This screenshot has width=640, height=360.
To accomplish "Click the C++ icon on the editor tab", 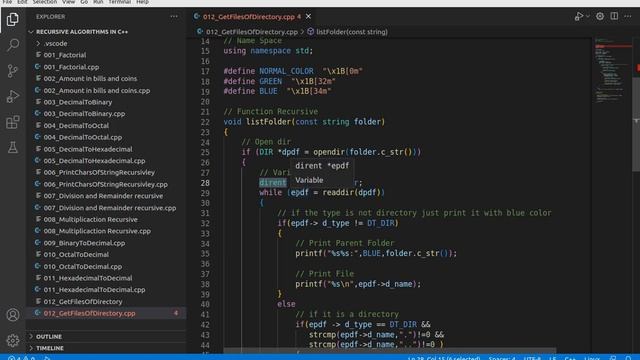I will tap(197, 16).
